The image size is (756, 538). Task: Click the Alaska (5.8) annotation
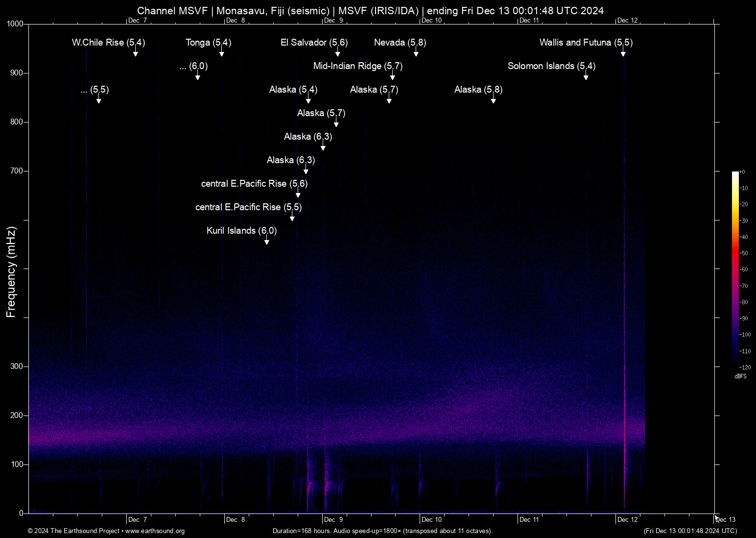click(x=477, y=90)
